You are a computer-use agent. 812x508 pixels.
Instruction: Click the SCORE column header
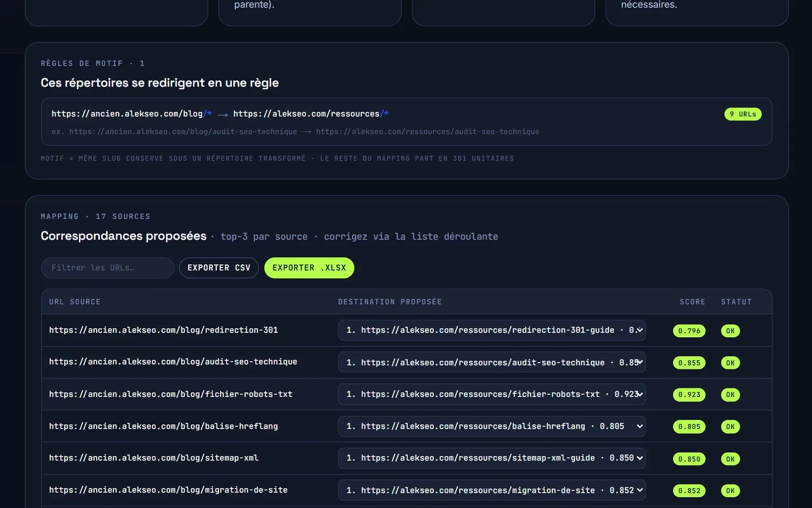click(x=692, y=302)
